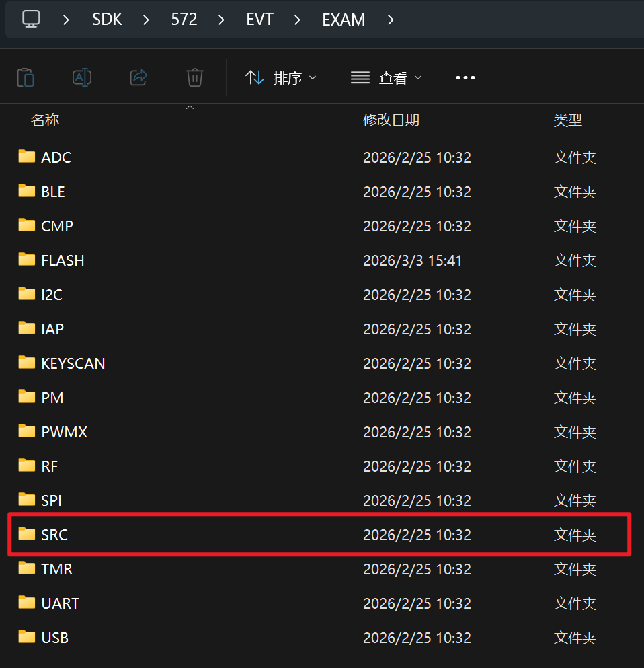Select the SRC folder name
The height and width of the screenshot is (668, 644).
click(x=54, y=535)
